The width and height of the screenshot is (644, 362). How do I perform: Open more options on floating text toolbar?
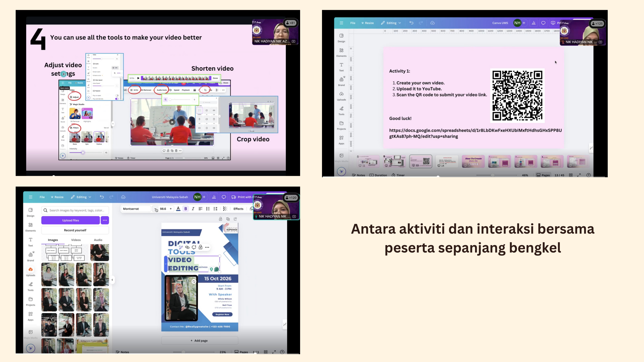pos(207,247)
